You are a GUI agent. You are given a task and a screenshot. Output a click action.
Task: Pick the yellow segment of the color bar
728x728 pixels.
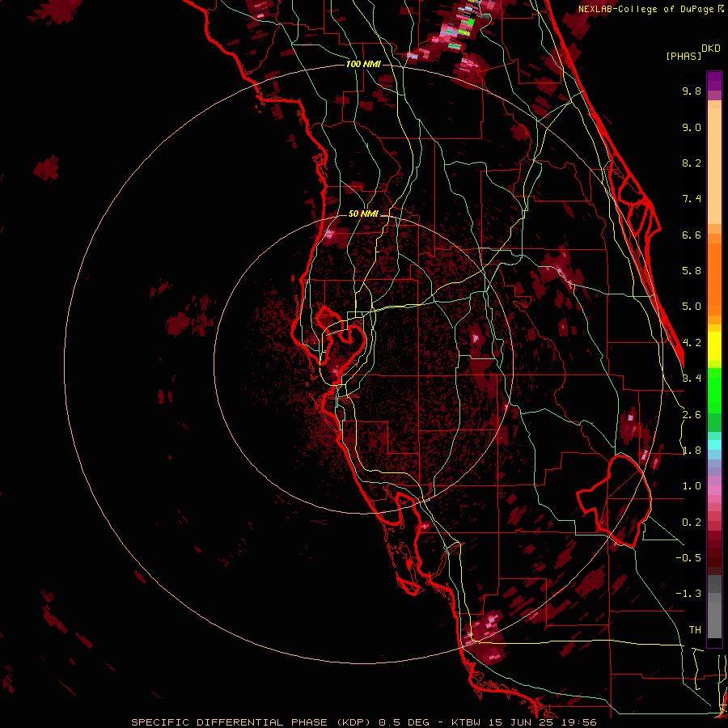coord(714,346)
